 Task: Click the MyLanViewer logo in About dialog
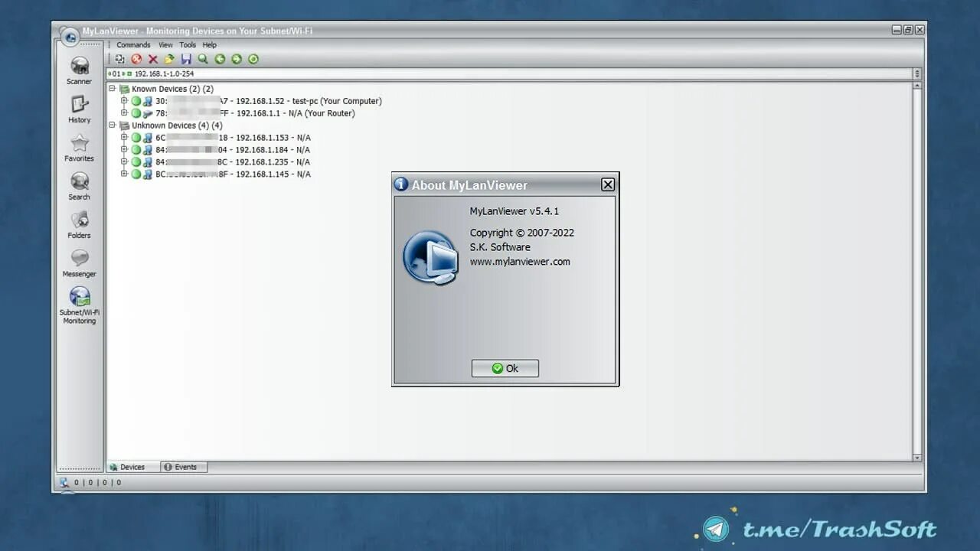tap(430, 258)
